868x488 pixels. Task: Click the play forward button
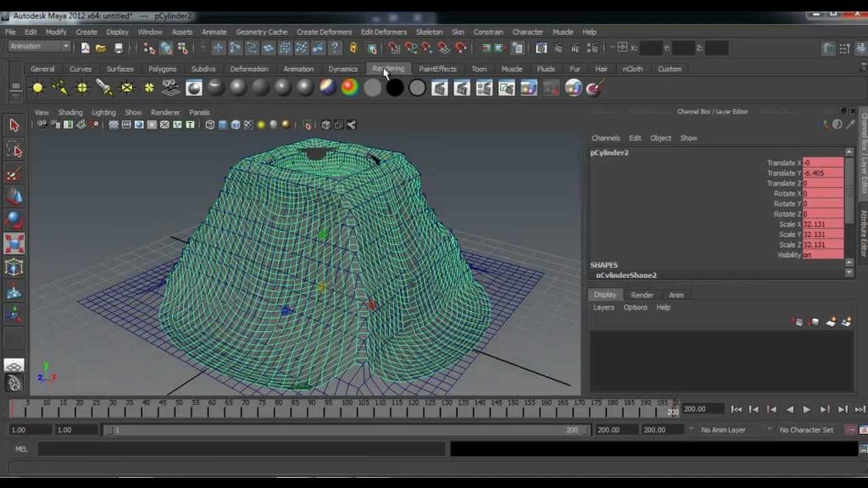point(807,409)
